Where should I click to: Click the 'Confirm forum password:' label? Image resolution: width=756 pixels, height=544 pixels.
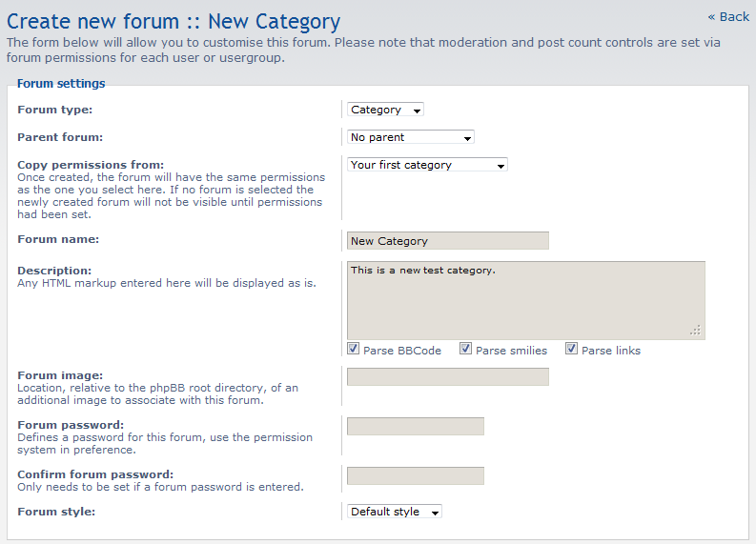click(x=95, y=474)
